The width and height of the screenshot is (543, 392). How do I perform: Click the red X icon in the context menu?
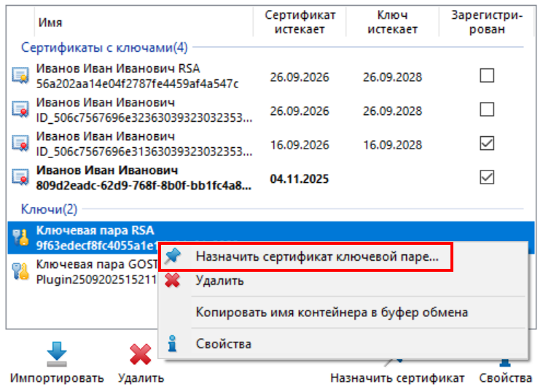[173, 281]
